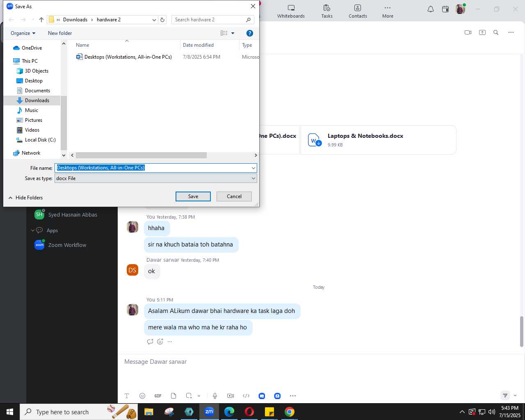Select Documents in navigation tree
Image resolution: width=525 pixels, height=420 pixels.
37,91
